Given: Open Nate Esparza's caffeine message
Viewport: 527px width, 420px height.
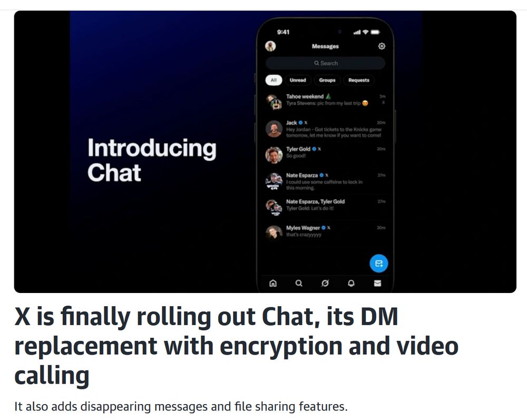Looking at the screenshot, I should [325, 181].
